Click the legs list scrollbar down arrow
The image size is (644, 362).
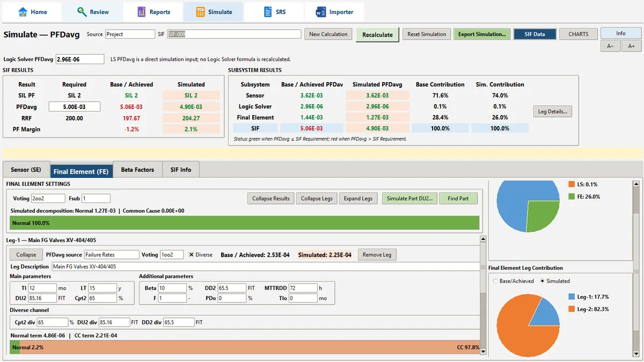tap(483, 352)
